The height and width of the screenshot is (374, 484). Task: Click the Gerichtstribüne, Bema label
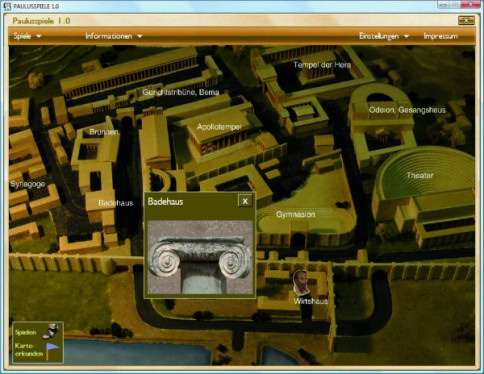[x=181, y=92]
